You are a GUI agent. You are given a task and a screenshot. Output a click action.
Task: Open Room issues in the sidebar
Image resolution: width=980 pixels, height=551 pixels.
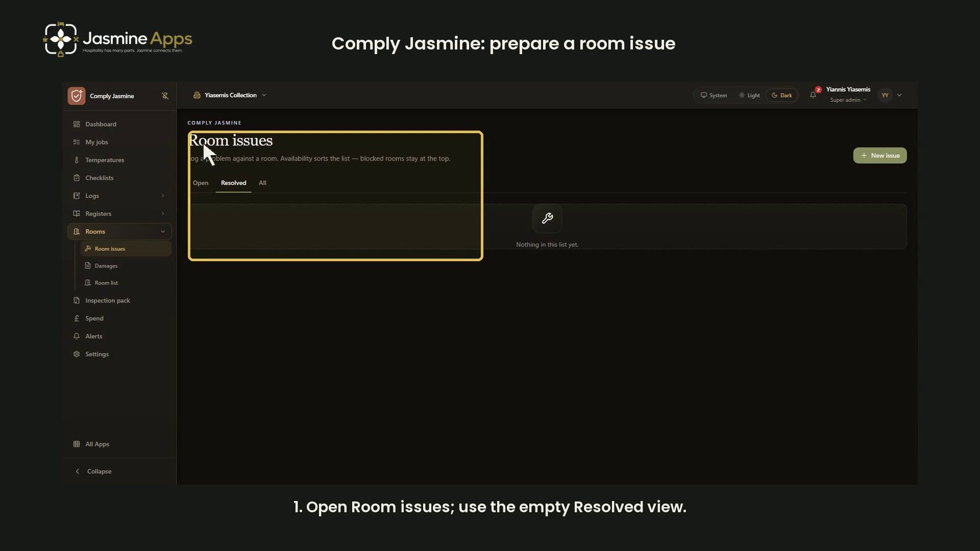click(126, 249)
